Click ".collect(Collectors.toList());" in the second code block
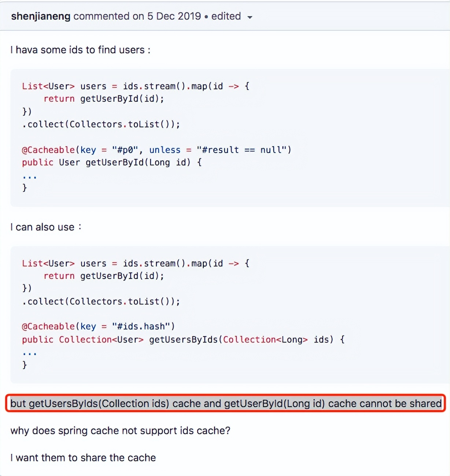 coord(101,302)
